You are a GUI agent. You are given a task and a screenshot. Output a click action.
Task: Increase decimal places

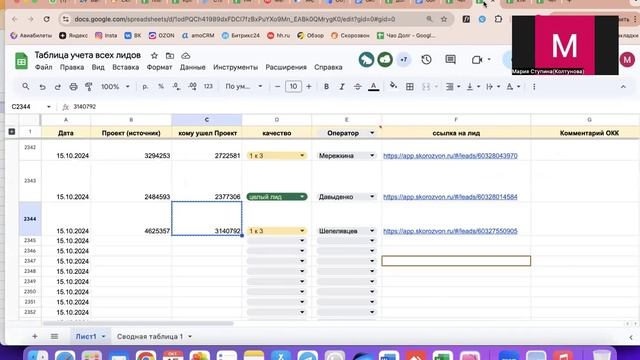click(x=192, y=87)
